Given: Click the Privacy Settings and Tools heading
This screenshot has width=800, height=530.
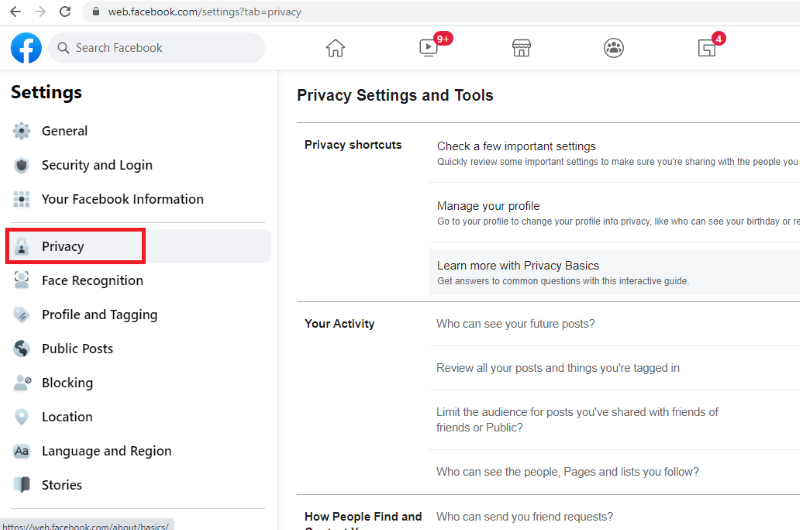Looking at the screenshot, I should point(395,95).
